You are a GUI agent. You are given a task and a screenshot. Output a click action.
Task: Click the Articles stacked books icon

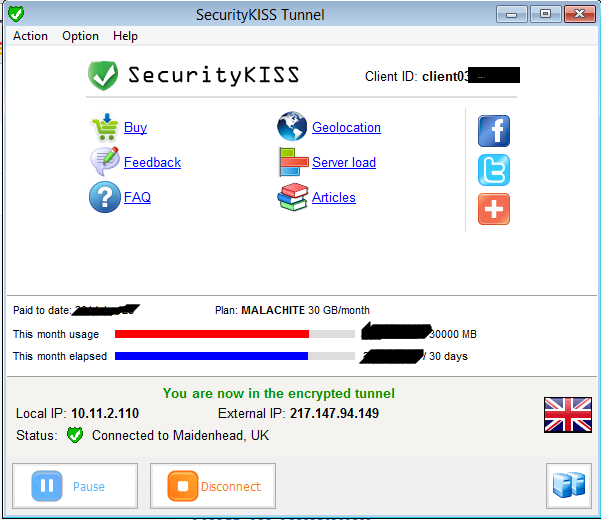click(293, 197)
